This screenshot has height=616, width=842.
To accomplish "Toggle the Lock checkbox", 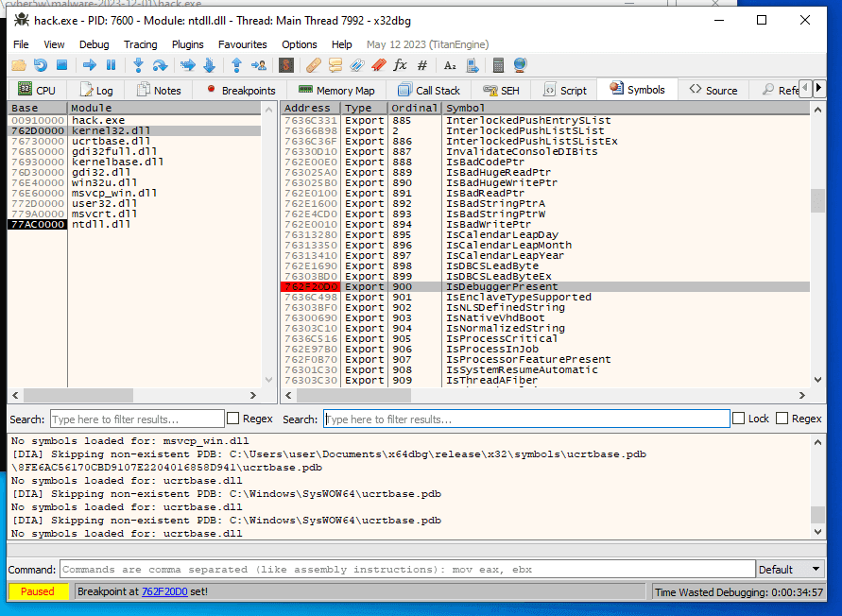I will [x=738, y=418].
